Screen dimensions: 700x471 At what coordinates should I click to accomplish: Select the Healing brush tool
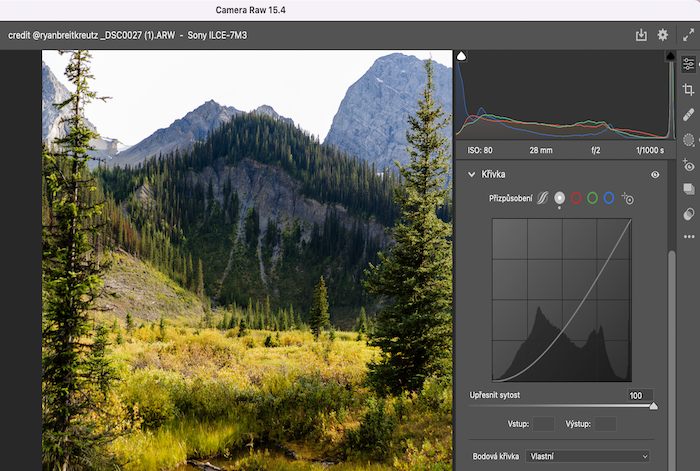688,115
